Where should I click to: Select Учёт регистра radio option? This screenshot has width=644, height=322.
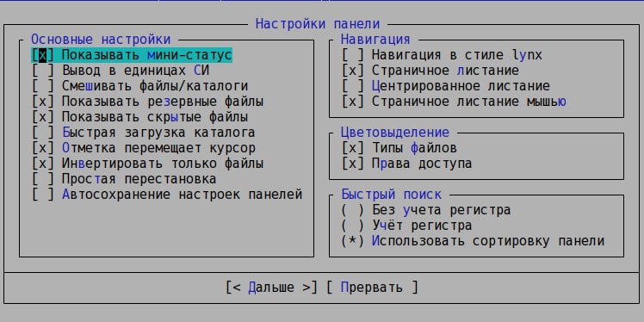point(406,226)
